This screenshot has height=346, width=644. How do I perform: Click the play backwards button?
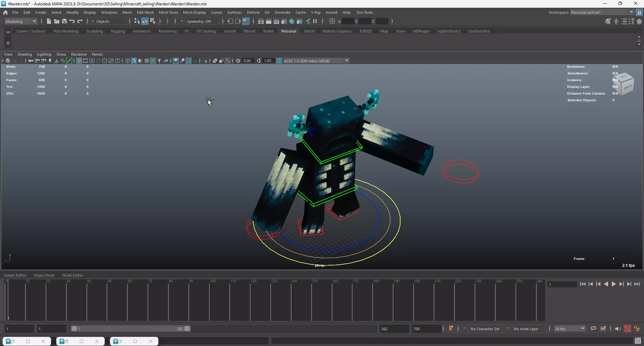point(606,284)
